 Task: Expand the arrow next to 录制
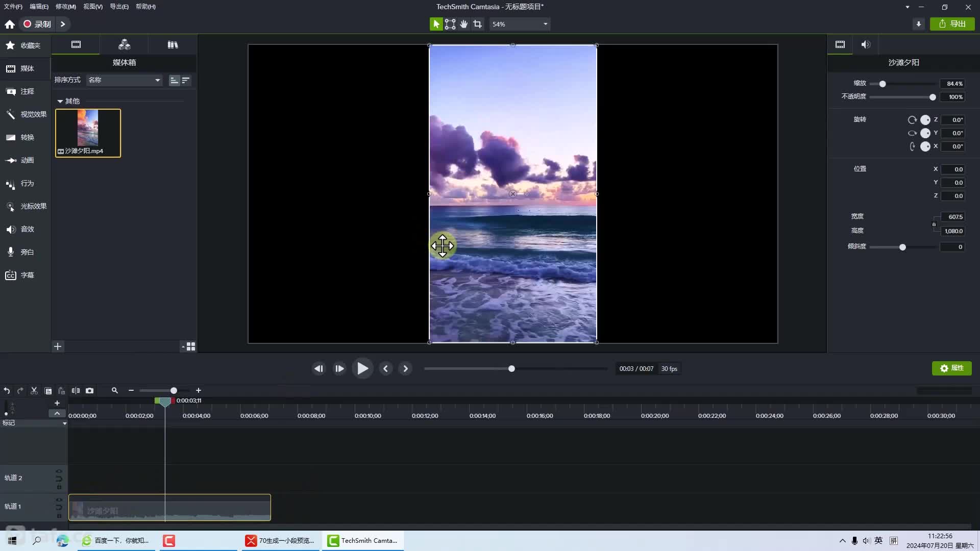(63, 24)
